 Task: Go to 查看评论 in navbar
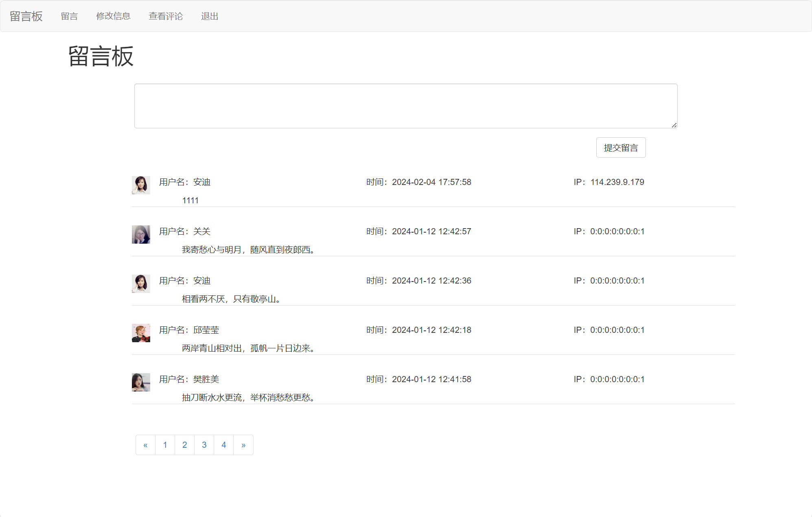coord(166,16)
